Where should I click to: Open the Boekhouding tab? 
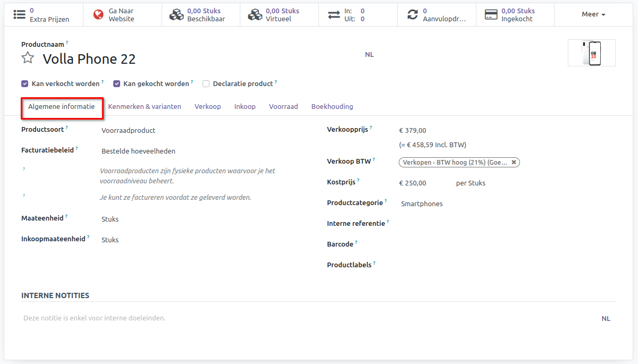[332, 107]
